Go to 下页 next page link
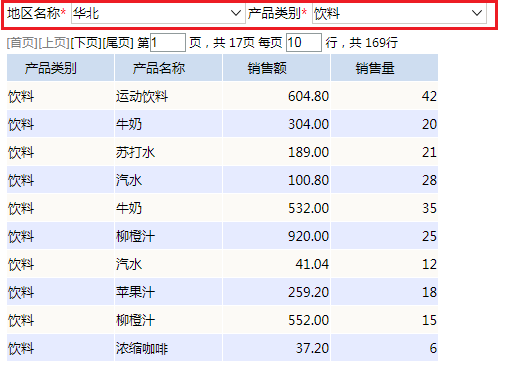512x376 pixels. point(86,43)
